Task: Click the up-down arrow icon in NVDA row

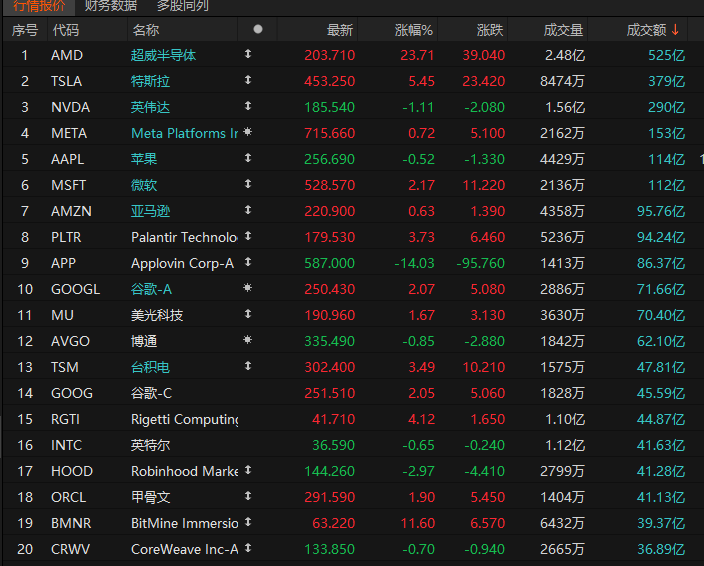Action: pyautogui.click(x=247, y=107)
